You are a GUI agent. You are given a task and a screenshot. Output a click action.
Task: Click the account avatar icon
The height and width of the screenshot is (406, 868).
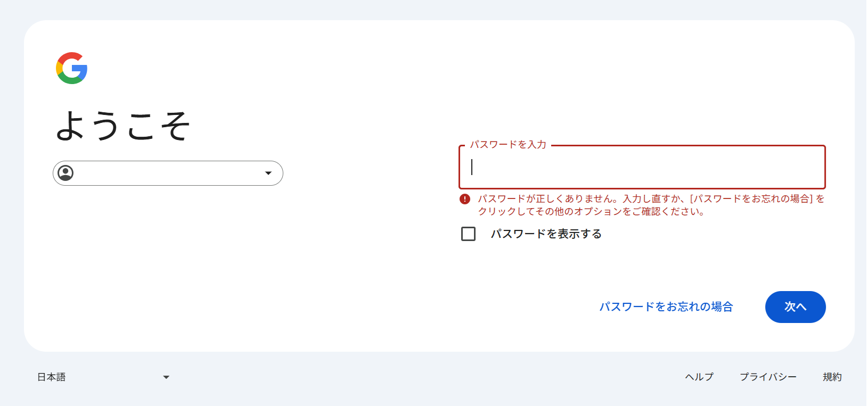[x=65, y=173]
